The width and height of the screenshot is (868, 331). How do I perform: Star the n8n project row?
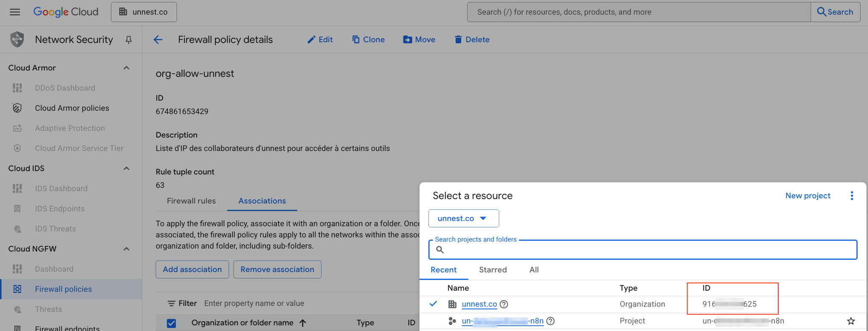coord(851,321)
